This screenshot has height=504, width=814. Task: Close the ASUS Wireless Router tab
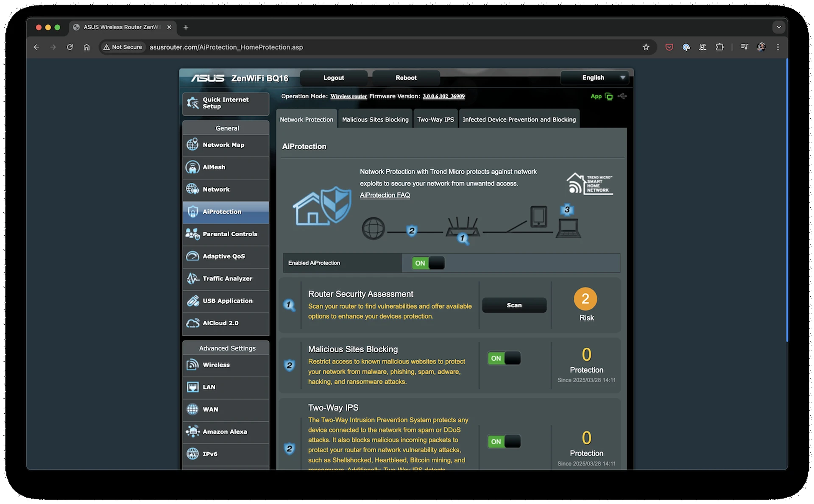tap(169, 27)
